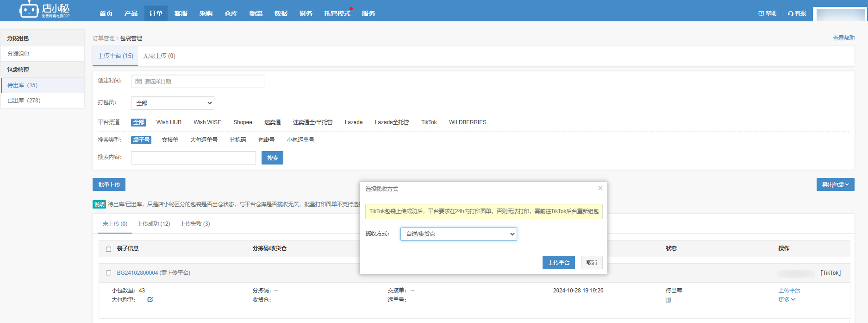This screenshot has height=323, width=868.
Task: Choose 大包运单号 as search type
Action: click(204, 140)
